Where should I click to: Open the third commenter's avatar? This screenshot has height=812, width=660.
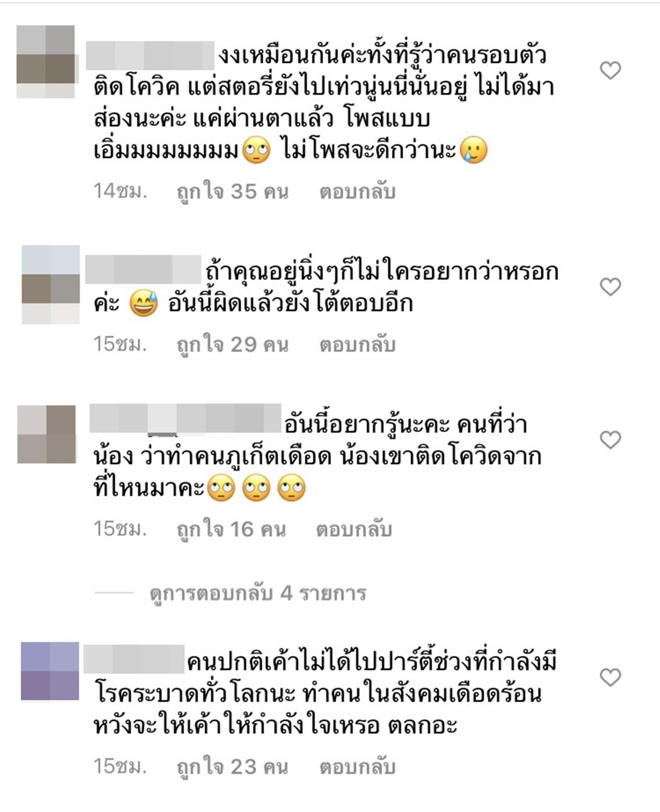click(x=47, y=434)
